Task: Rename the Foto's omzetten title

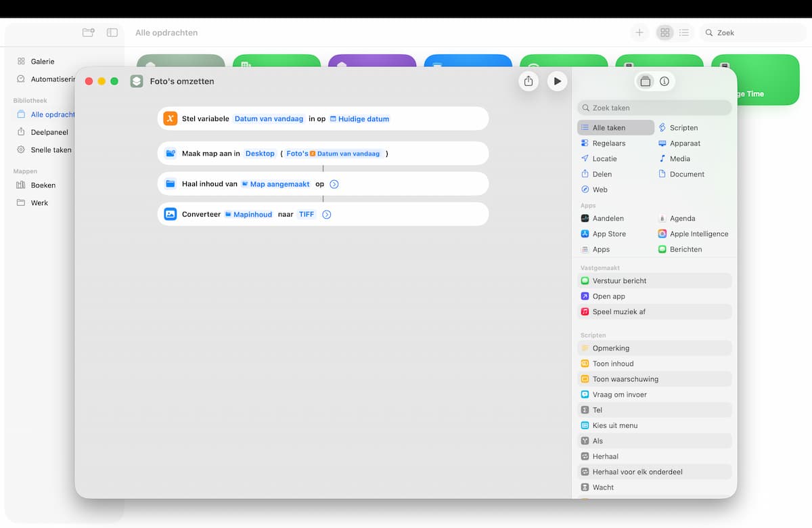Action: point(182,81)
